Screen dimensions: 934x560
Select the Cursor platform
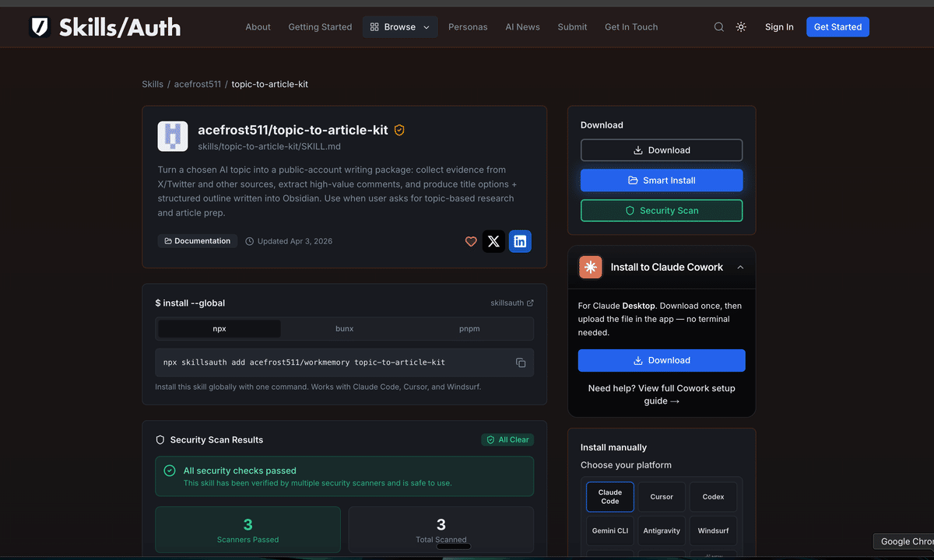(x=662, y=497)
